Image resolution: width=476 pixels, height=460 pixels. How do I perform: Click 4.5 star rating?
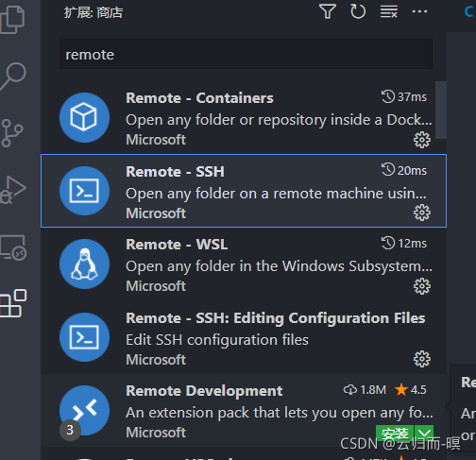click(411, 390)
